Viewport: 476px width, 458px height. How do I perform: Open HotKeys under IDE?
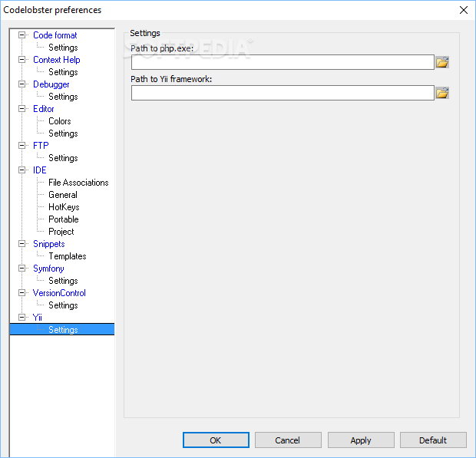point(64,207)
